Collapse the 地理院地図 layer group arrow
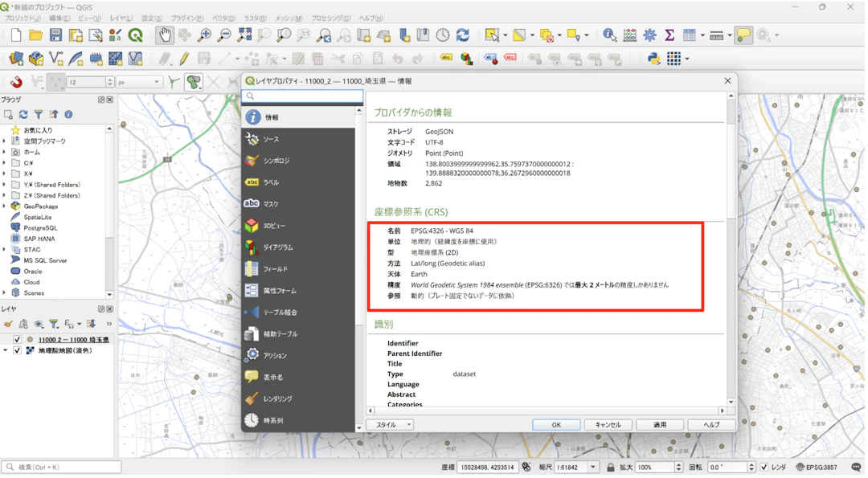The image size is (868, 478). [x=6, y=351]
